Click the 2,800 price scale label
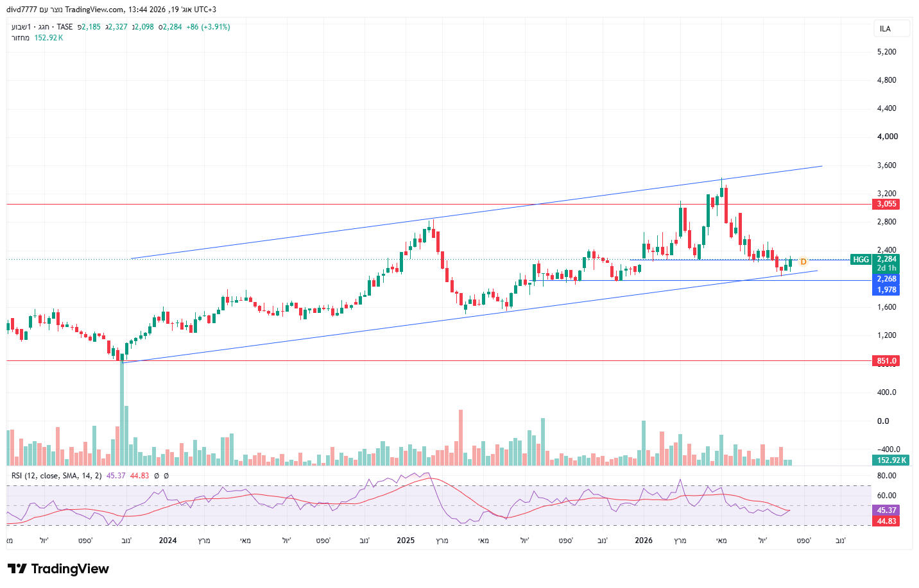The width and height of the screenshot is (919, 588). 886,222
